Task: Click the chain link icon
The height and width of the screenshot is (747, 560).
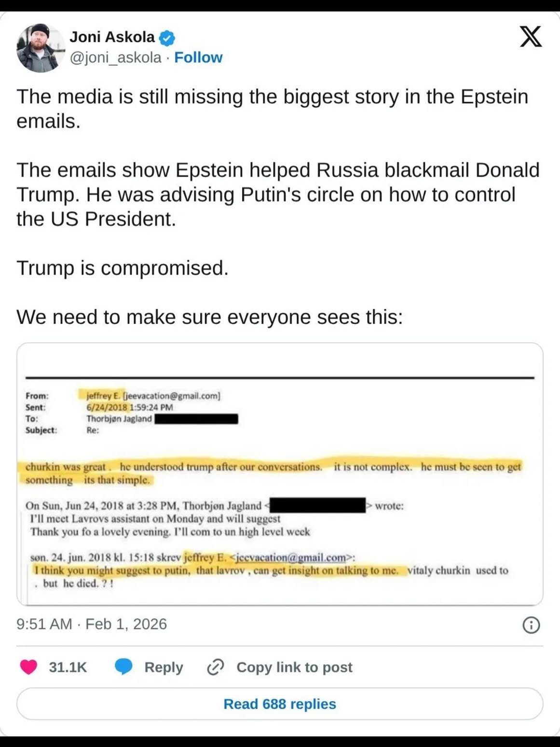Action: (215, 667)
